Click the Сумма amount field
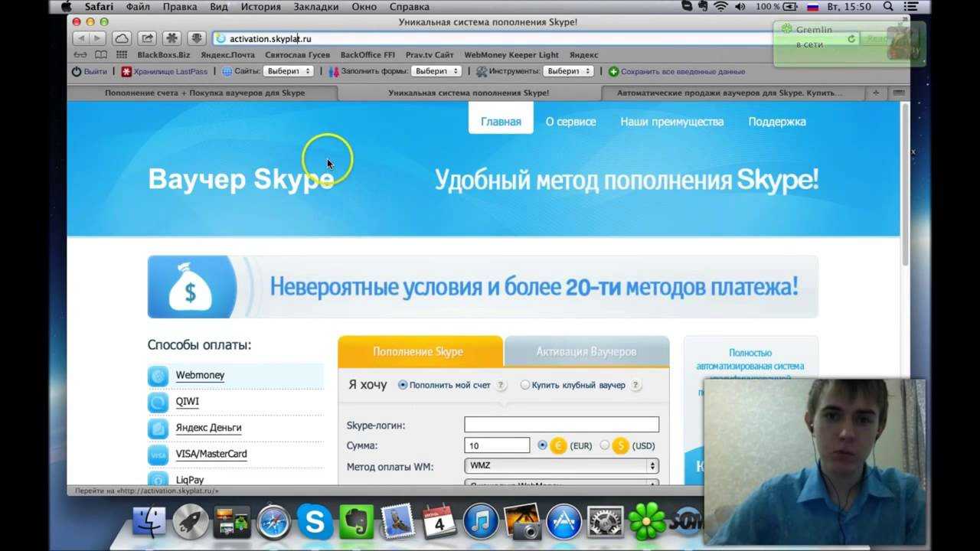Screen dimensions: 980x551 (497, 445)
